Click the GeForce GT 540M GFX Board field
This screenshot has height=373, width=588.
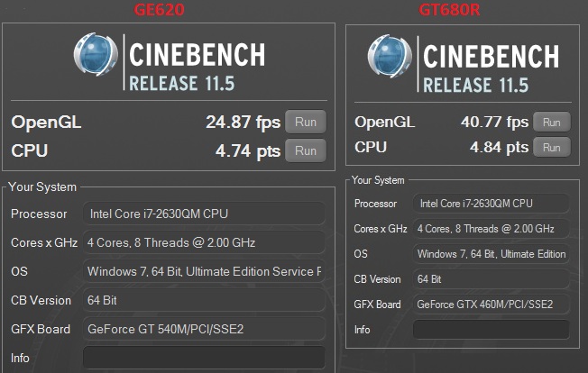(203, 329)
